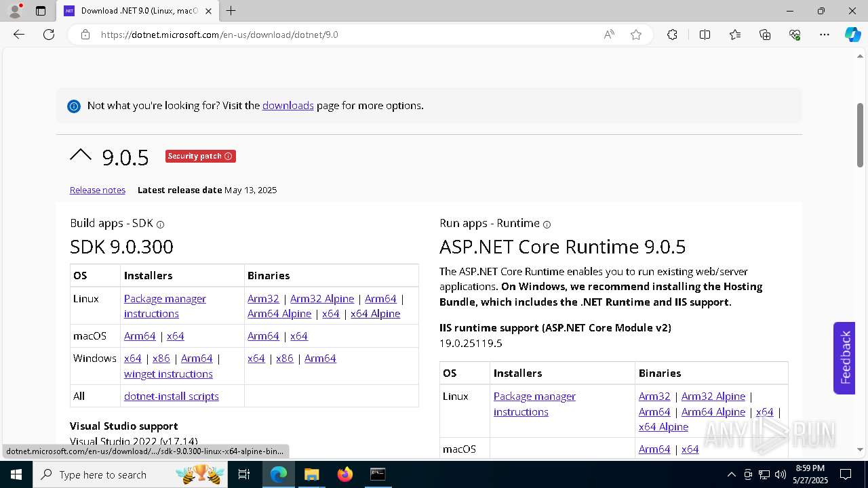Open Task View on the taskbar
The height and width of the screenshot is (488, 868).
[245, 474]
